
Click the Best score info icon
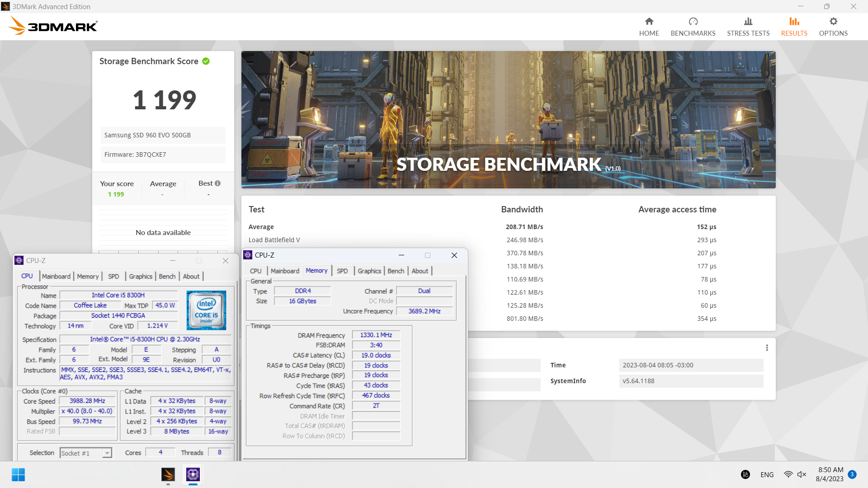point(218,183)
